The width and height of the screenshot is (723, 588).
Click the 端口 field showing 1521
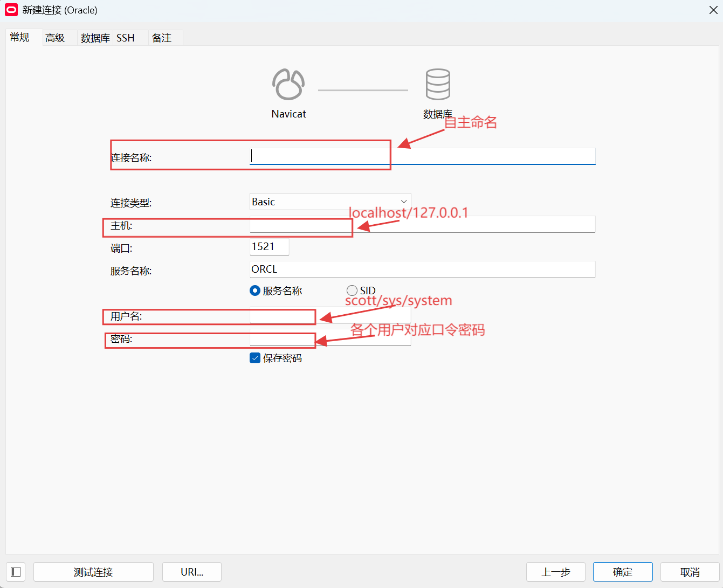point(269,247)
